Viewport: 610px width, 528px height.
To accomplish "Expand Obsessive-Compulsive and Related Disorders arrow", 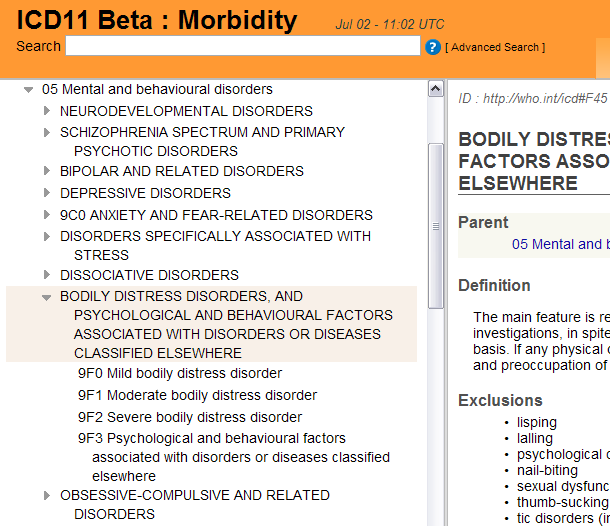I will pyautogui.click(x=47, y=495).
